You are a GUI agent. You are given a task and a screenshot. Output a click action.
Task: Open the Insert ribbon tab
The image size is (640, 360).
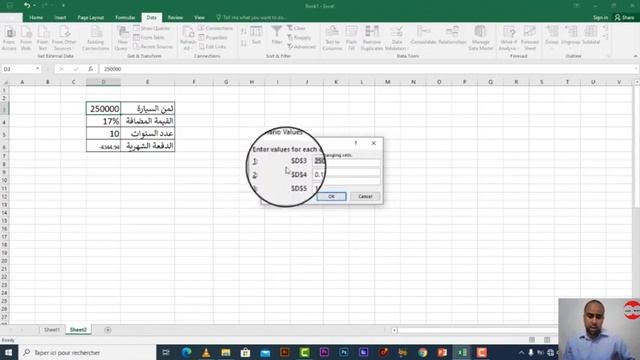click(x=60, y=18)
